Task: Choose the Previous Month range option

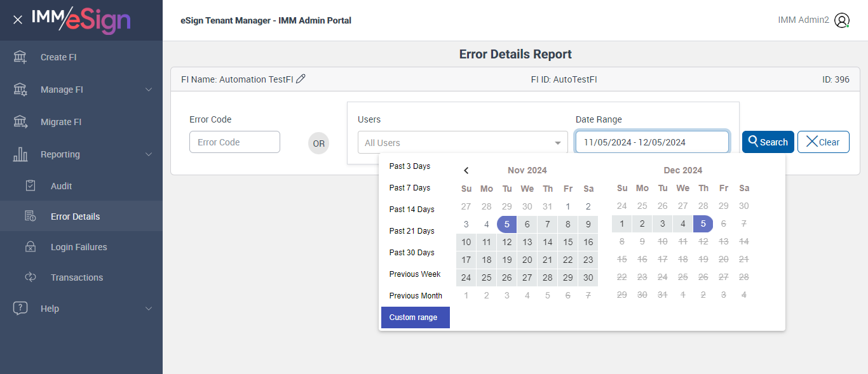Action: pyautogui.click(x=416, y=296)
